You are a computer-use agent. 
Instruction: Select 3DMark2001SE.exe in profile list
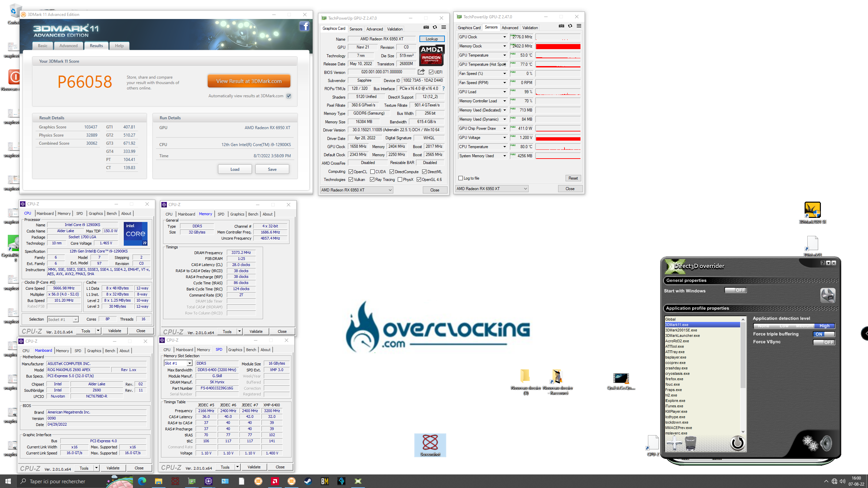pyautogui.click(x=681, y=330)
